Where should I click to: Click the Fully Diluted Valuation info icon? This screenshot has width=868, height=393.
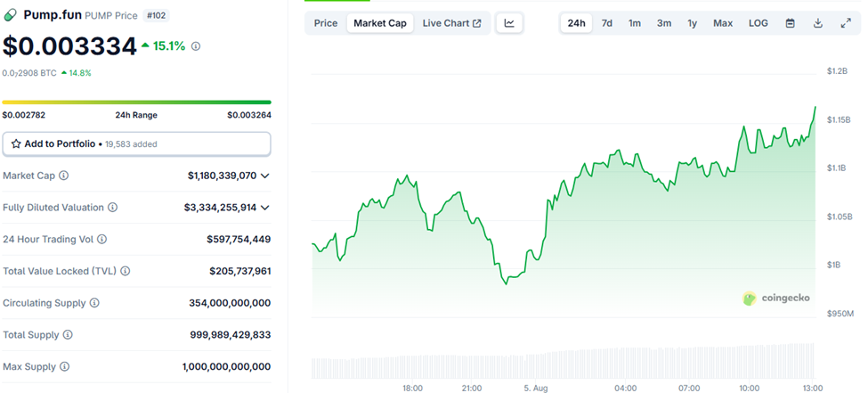pos(112,208)
